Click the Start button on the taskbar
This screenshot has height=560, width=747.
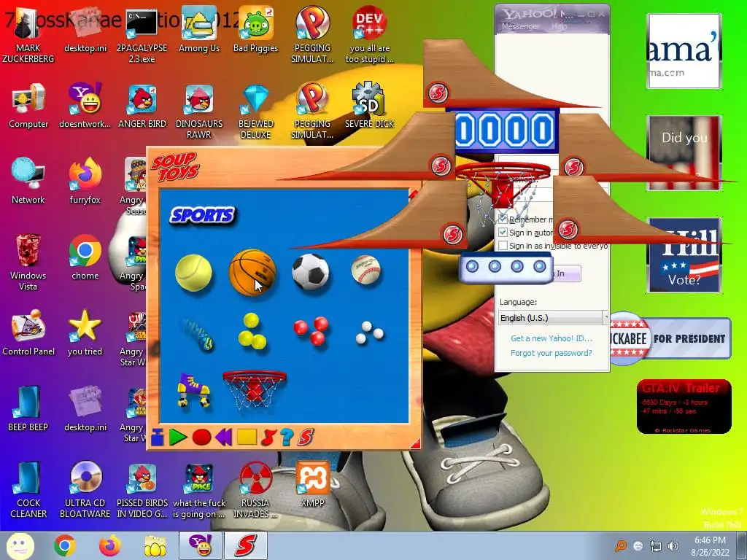point(20,545)
